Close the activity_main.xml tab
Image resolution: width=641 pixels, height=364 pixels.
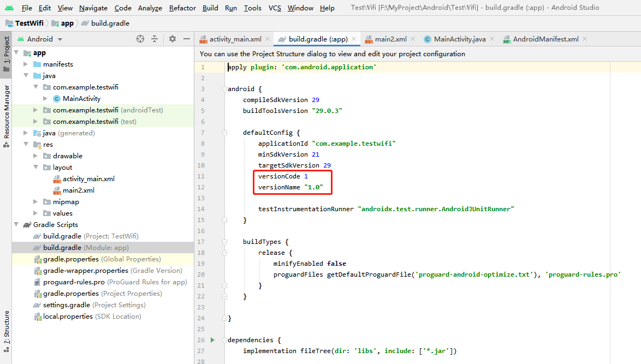pyautogui.click(x=268, y=39)
